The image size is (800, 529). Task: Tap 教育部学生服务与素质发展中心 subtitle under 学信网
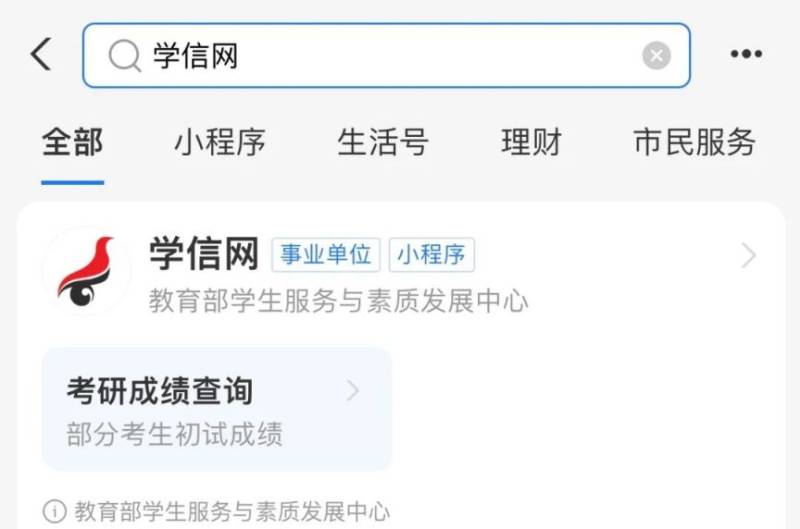(338, 300)
